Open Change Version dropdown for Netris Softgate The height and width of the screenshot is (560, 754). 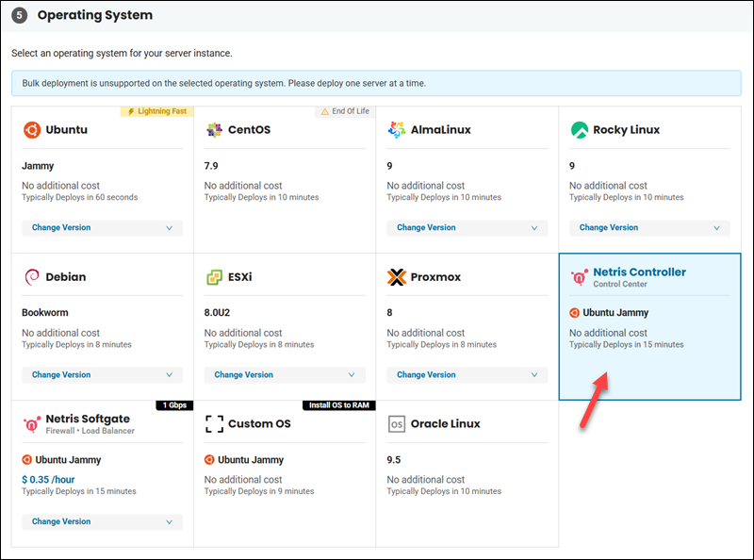102,521
